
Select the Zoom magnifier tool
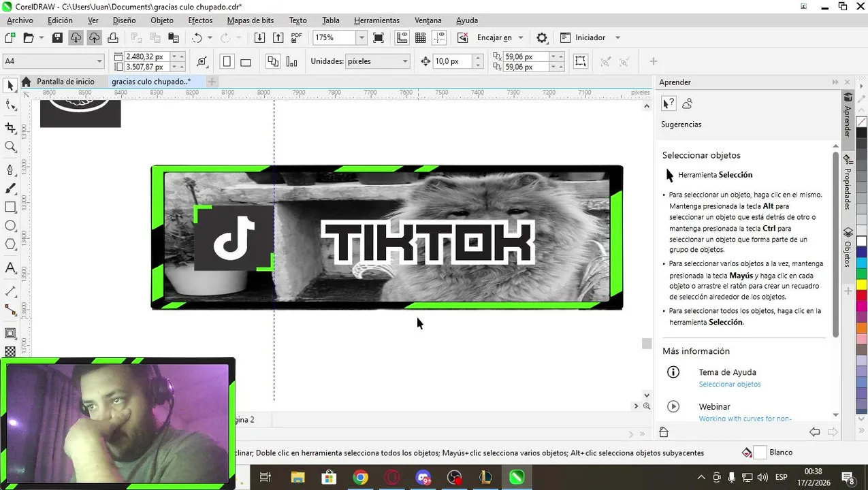tap(10, 146)
